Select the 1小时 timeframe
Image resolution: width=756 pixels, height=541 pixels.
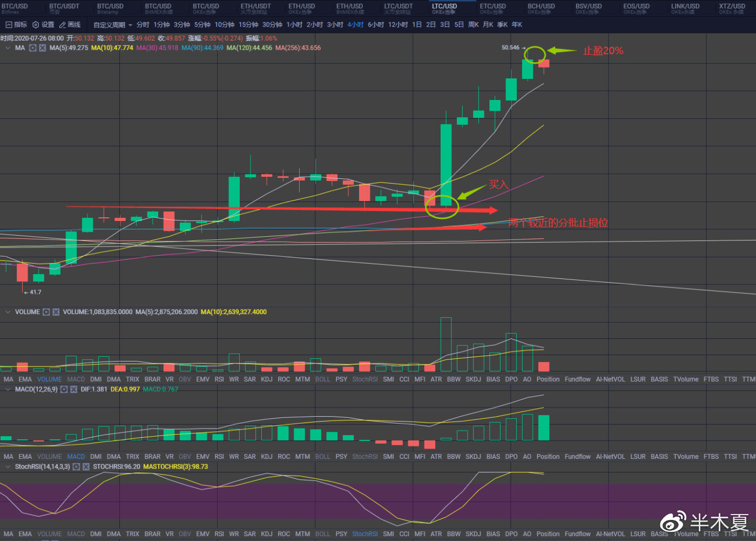(x=294, y=25)
